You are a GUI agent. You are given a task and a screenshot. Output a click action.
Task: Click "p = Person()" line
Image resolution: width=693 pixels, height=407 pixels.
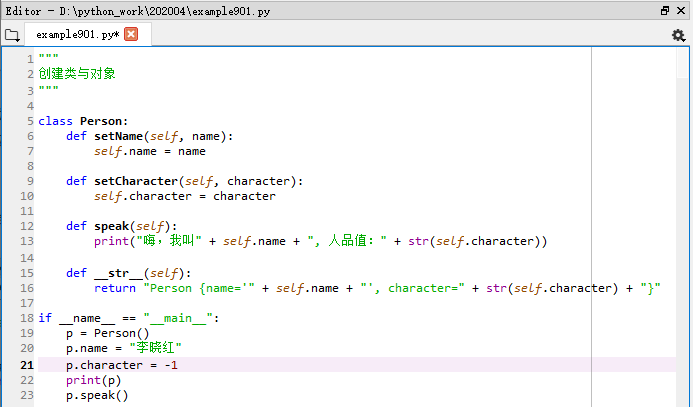108,333
